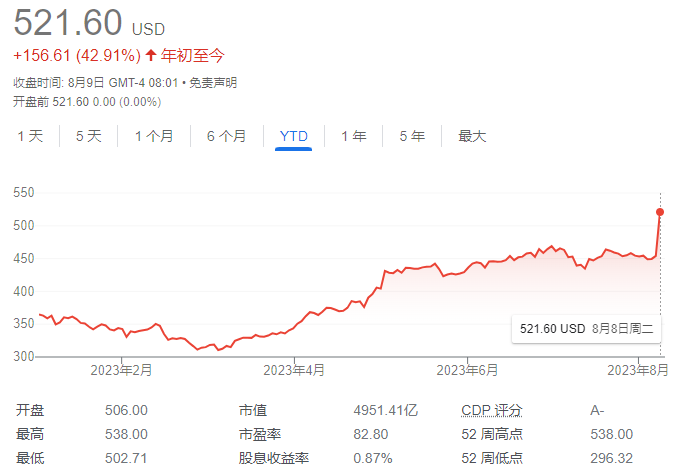Switch chart to 1年 view
The image size is (677, 475).
click(x=353, y=136)
